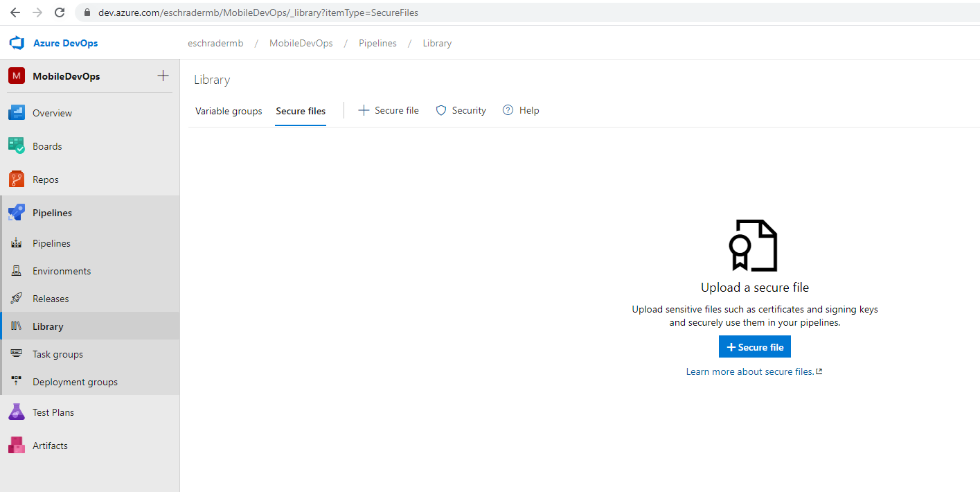Image resolution: width=980 pixels, height=492 pixels.
Task: Click the browser forward arrow
Action: (x=37, y=12)
